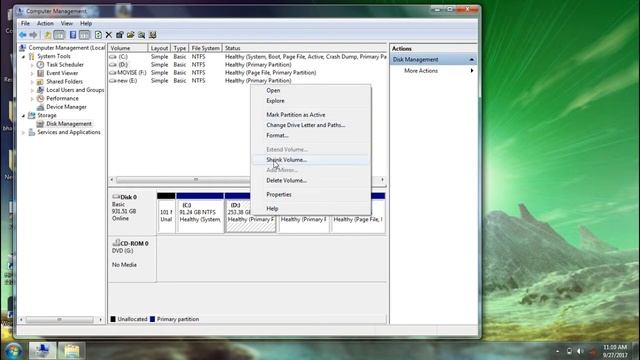The height and width of the screenshot is (360, 640).
Task: Click the Computer Management taskbar button
Action: [x=42, y=351]
